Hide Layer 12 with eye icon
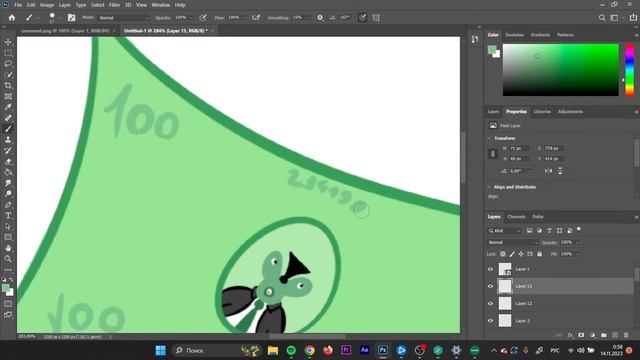The height and width of the screenshot is (360, 640). pyautogui.click(x=491, y=303)
